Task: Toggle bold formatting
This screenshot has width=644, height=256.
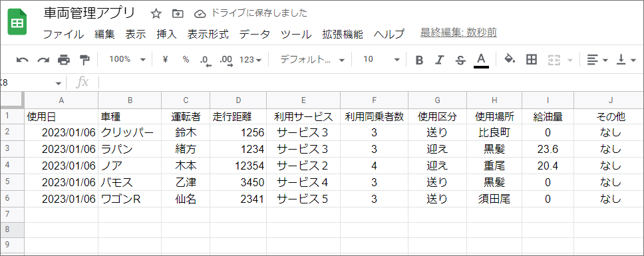Action: point(419,61)
